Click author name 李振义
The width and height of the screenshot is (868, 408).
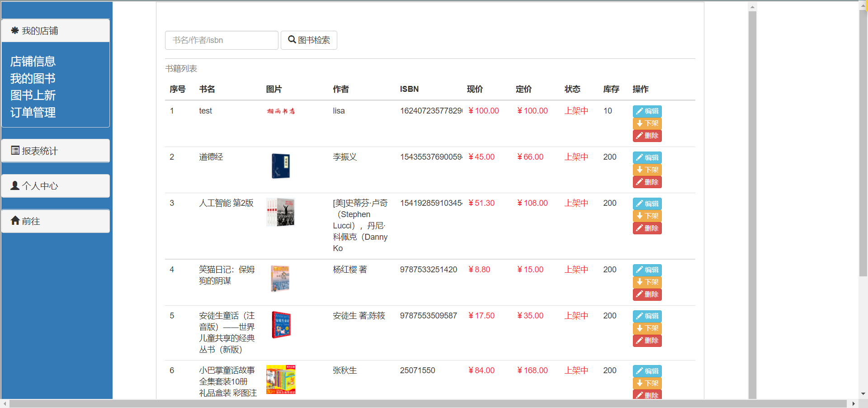click(345, 157)
